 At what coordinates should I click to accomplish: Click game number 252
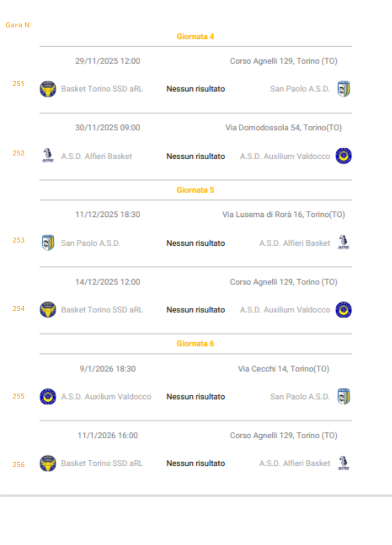pos(19,153)
